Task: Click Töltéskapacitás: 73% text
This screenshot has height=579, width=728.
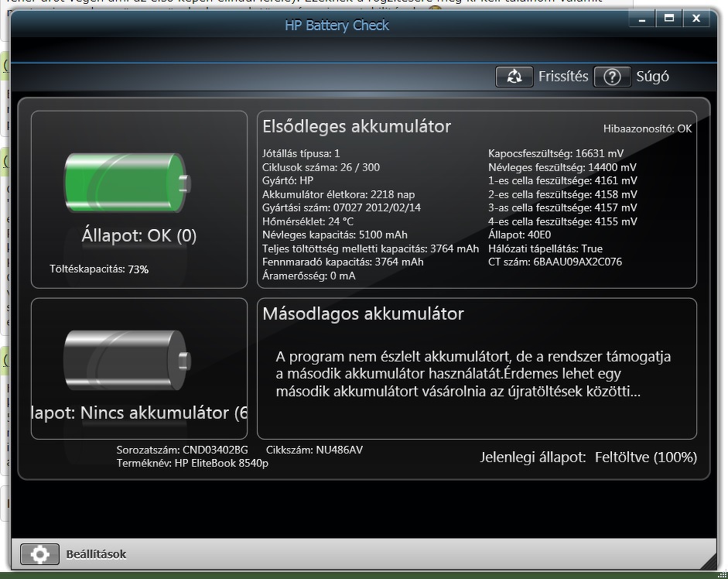Action: [99, 269]
